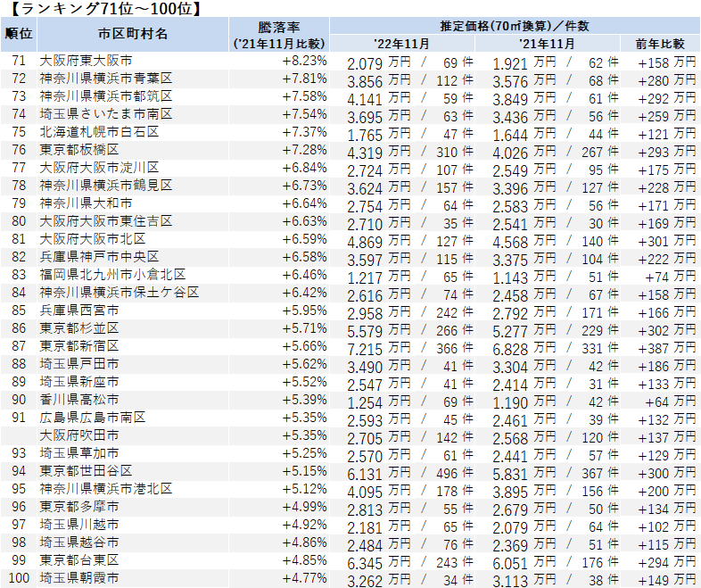
Task: Click the 埼玉県朝霞市 cell
Action: (79, 578)
